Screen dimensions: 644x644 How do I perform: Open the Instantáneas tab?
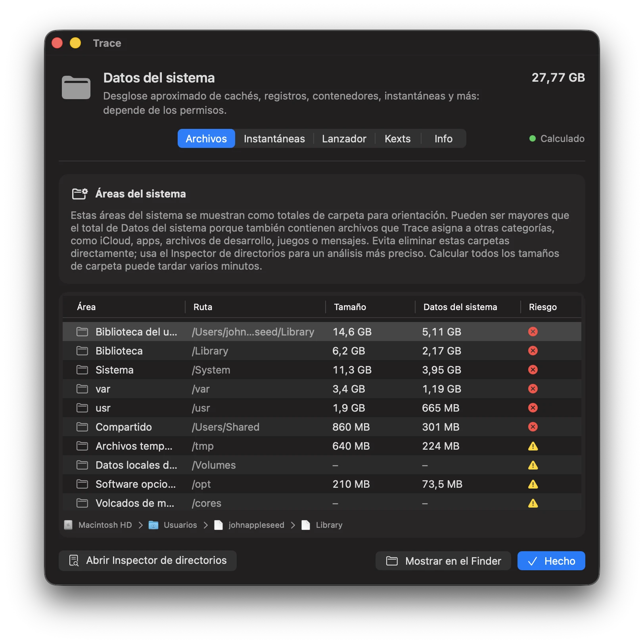click(x=274, y=138)
